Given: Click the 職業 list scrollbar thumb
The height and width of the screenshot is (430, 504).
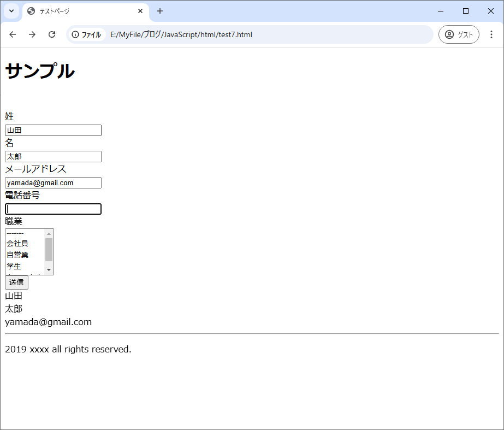Looking at the screenshot, I should (49, 250).
